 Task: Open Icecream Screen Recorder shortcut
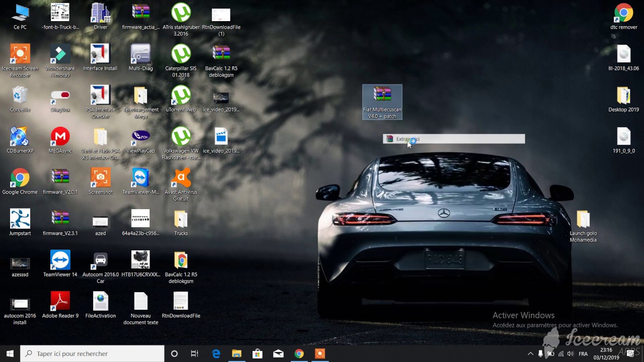tap(20, 61)
